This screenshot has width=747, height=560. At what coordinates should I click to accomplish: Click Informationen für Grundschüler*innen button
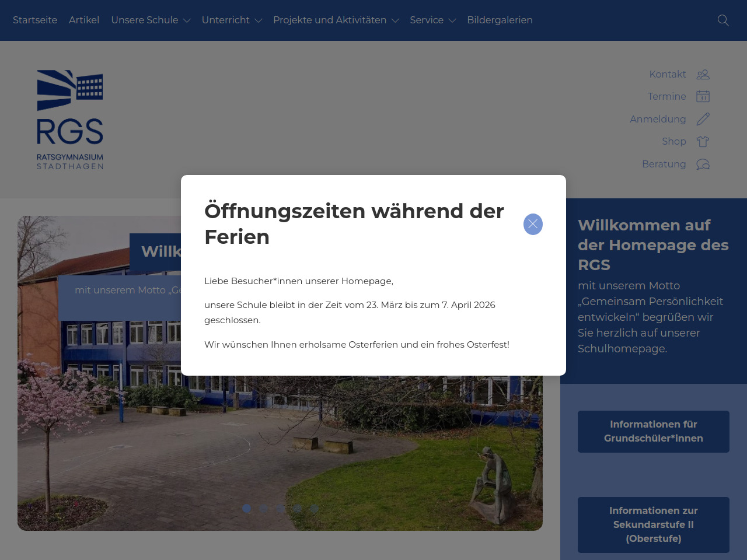(x=653, y=432)
